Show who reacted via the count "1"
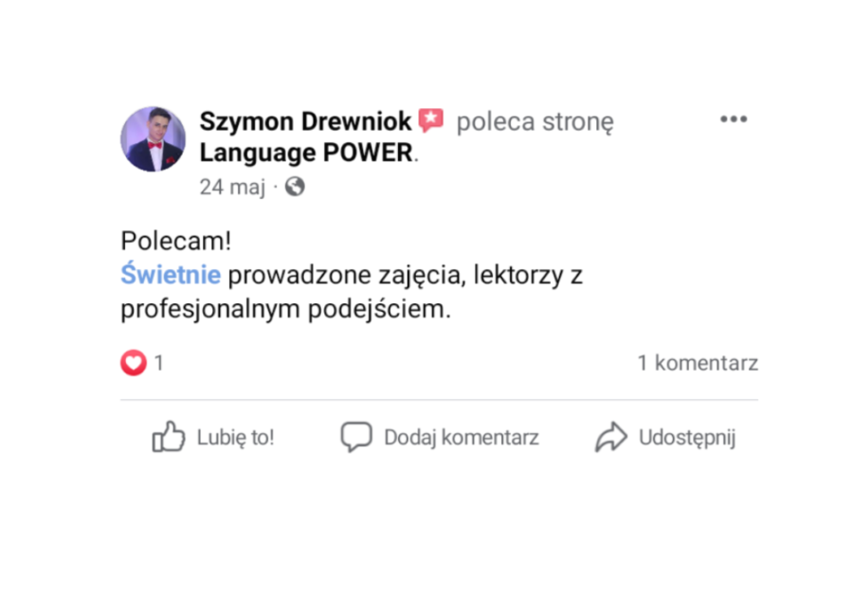Image resolution: width=853 pixels, height=616 pixels. [159, 362]
